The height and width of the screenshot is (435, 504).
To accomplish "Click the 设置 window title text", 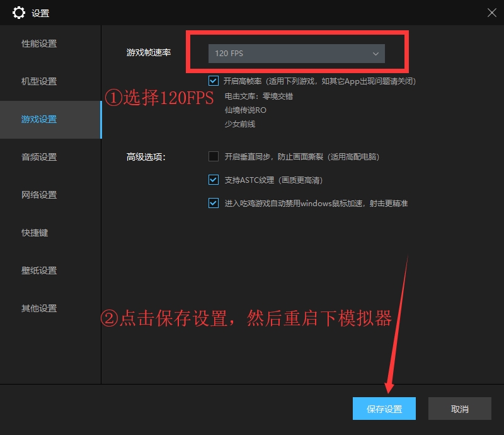I will [40, 13].
